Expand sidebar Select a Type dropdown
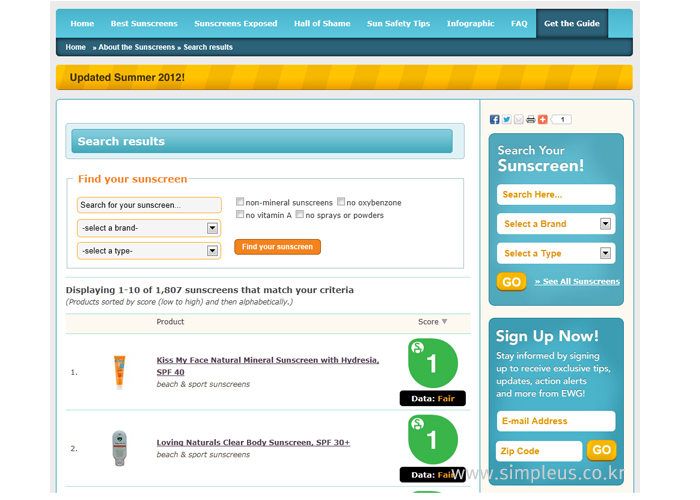 point(556,253)
